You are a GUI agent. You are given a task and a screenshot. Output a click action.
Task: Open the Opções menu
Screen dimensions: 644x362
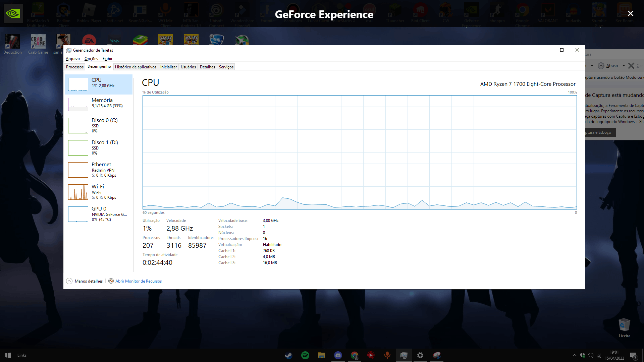[x=91, y=59]
